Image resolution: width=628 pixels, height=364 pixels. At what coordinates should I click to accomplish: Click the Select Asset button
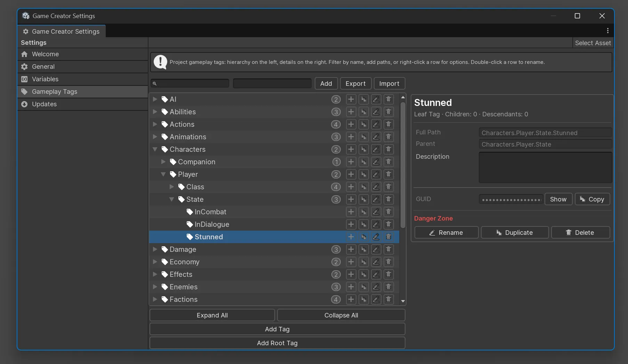tap(593, 43)
